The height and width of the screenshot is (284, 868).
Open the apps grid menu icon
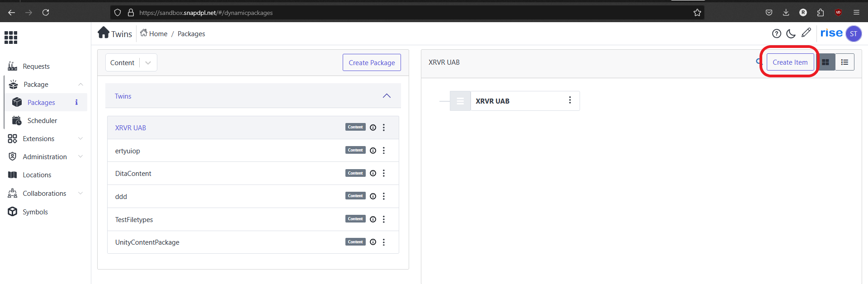tap(11, 38)
